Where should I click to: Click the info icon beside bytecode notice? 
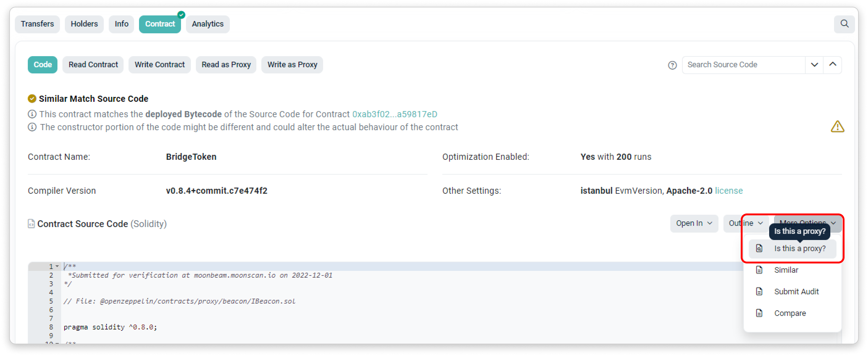(32, 114)
